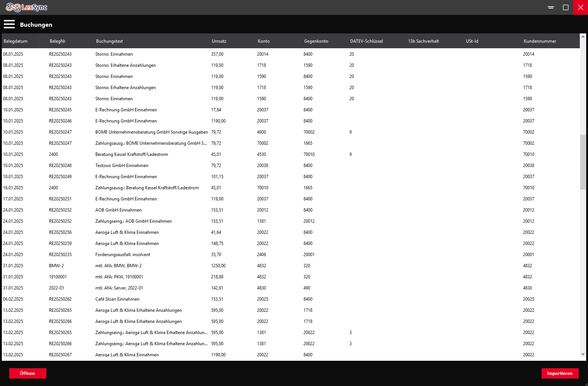Click the Gegenkonto column header
The width and height of the screenshot is (588, 386).
point(316,41)
